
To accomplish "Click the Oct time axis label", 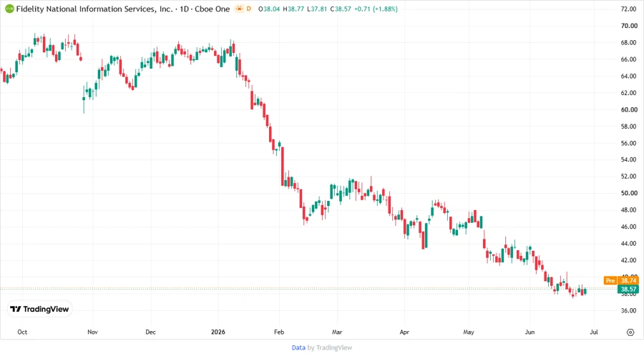I will pyautogui.click(x=22, y=332).
